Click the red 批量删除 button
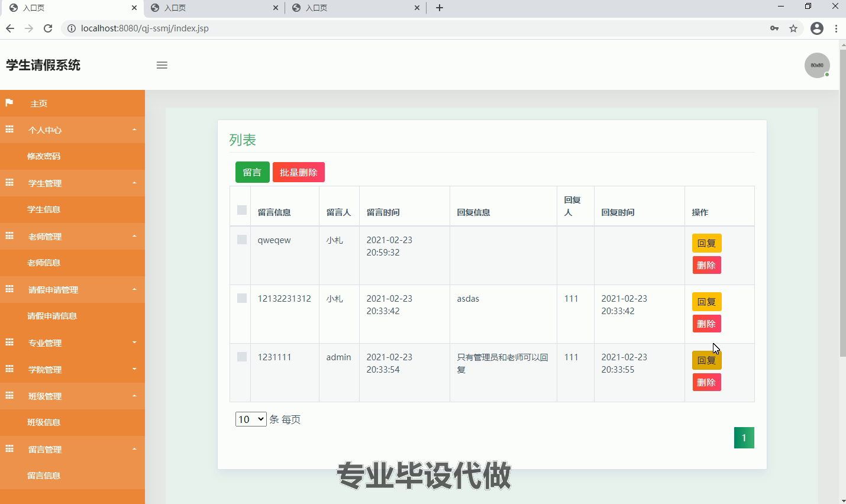The width and height of the screenshot is (846, 504). [299, 172]
